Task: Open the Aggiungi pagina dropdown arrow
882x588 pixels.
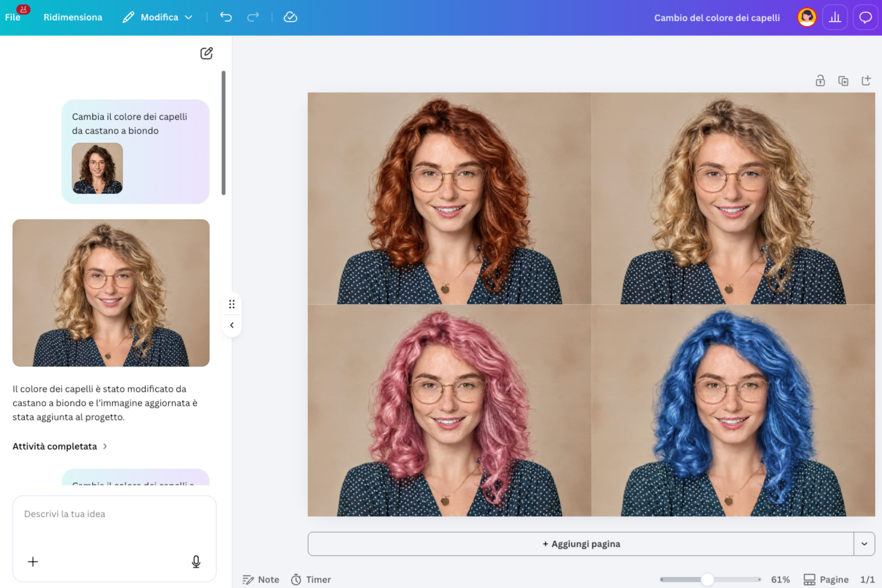Action: point(864,544)
